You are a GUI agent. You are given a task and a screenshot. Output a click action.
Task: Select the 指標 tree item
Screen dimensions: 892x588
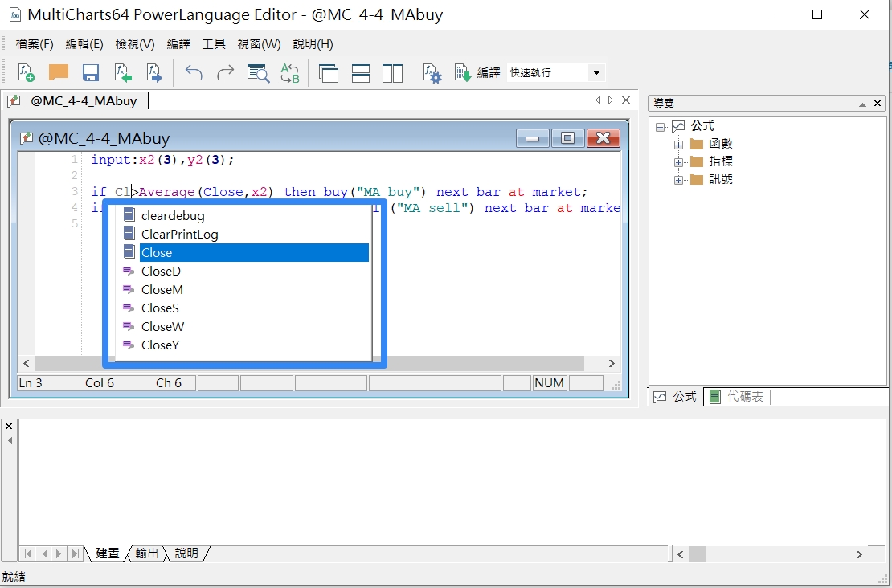click(x=721, y=161)
